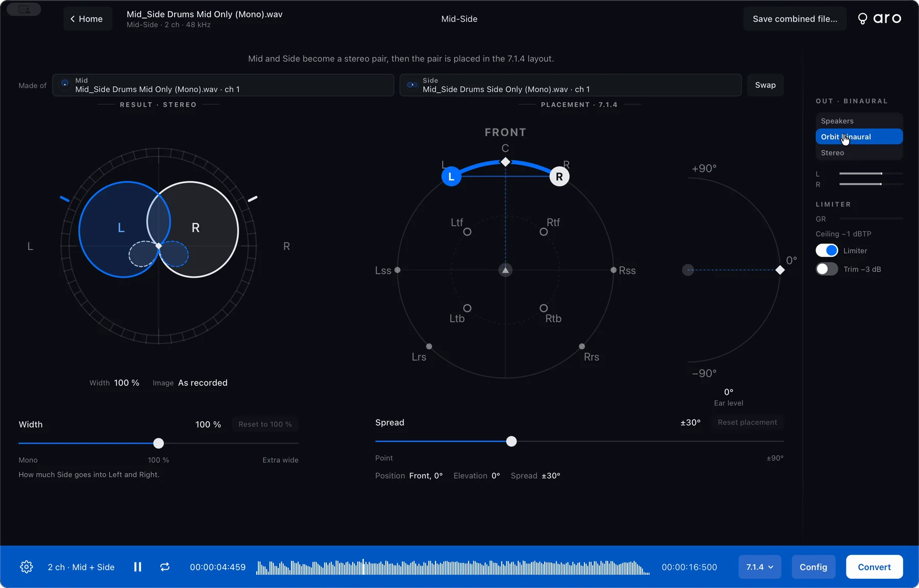
Task: Open the 7.1.4 layout dropdown
Action: pos(760,567)
